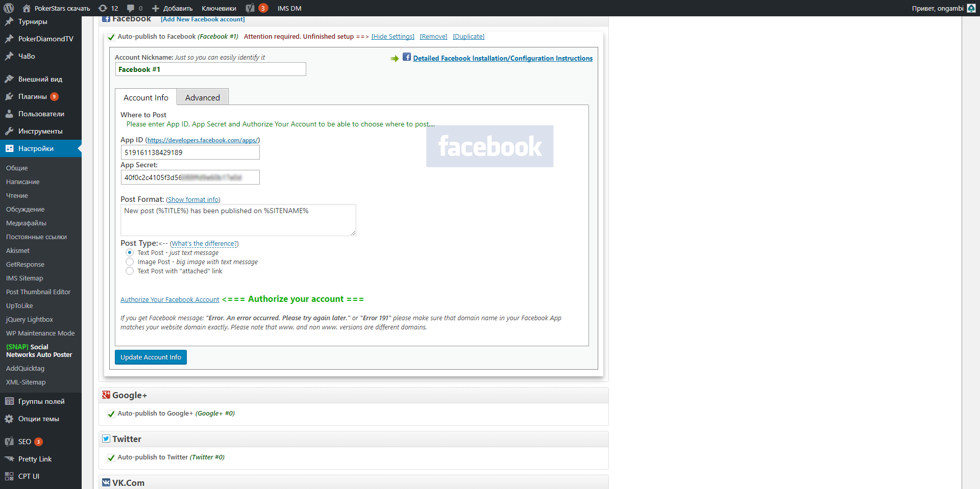The image size is (980, 489).
Task: Click the plus icon to add content
Action: 156,8
